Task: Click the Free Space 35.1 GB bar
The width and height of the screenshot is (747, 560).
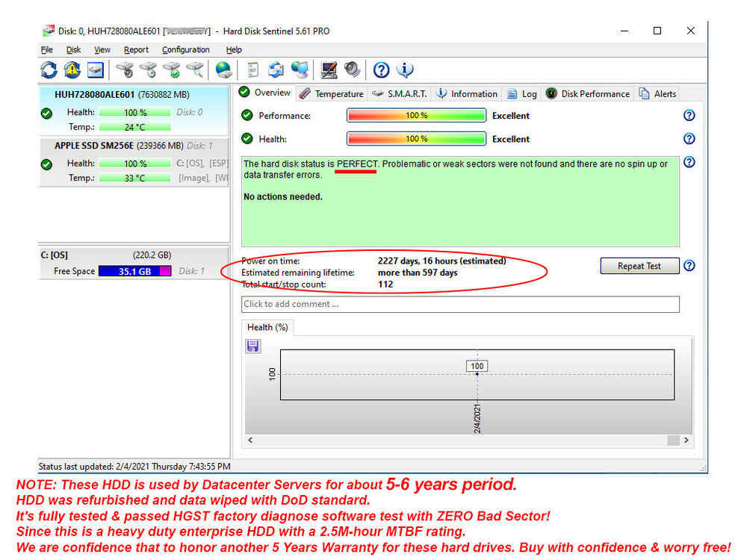Action: (x=134, y=272)
